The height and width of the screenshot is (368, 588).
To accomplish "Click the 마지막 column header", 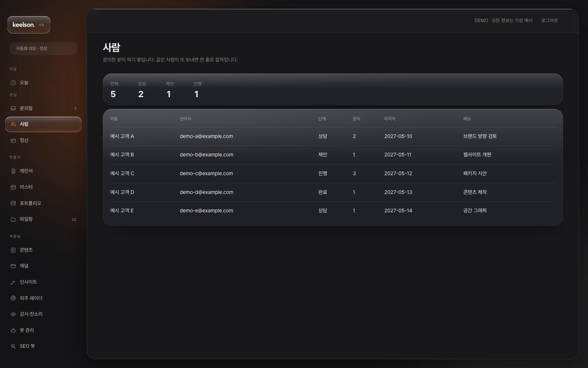I will pyautogui.click(x=390, y=119).
